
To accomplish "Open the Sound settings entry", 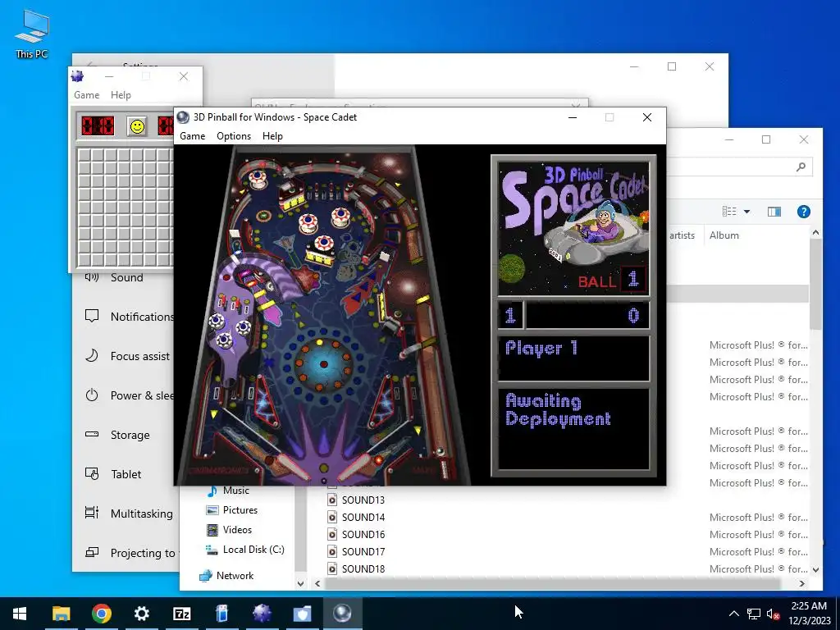I will (x=127, y=277).
